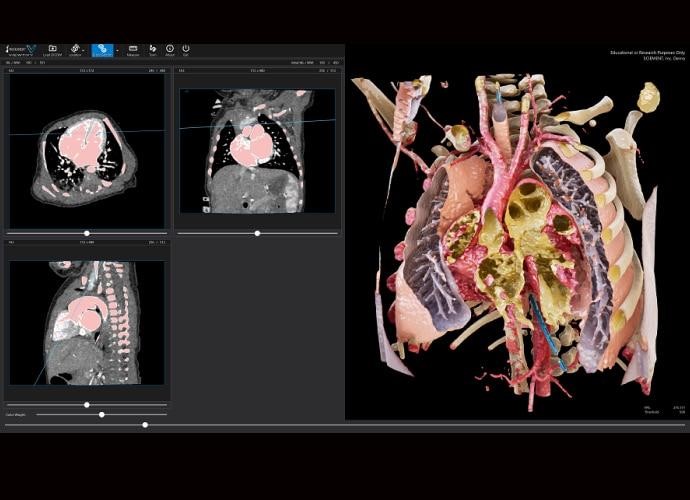Click the toolbar icon after Load DICOM
The image size is (690, 500).
tap(75, 50)
